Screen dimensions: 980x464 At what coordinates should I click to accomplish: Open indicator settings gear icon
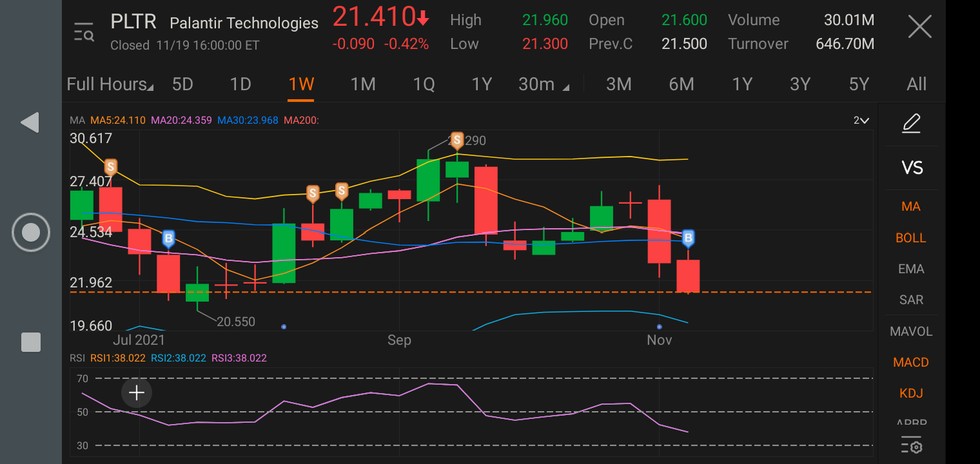[911, 445]
